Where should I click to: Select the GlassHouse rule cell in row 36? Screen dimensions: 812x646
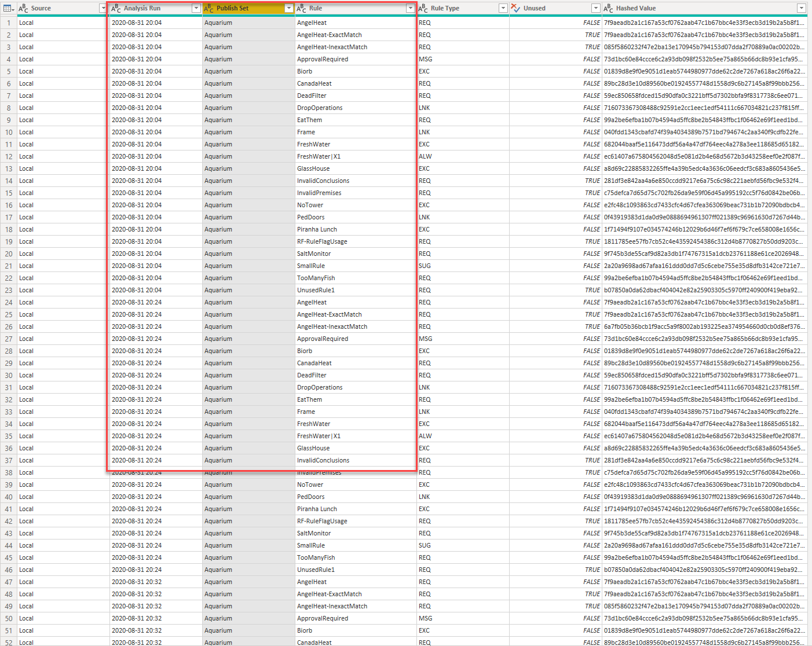(356, 448)
